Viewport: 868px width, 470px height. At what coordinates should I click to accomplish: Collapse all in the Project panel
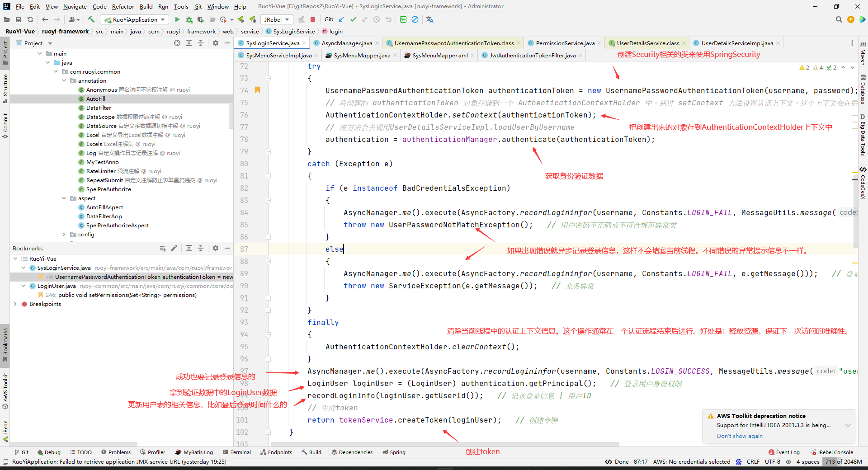point(201,43)
